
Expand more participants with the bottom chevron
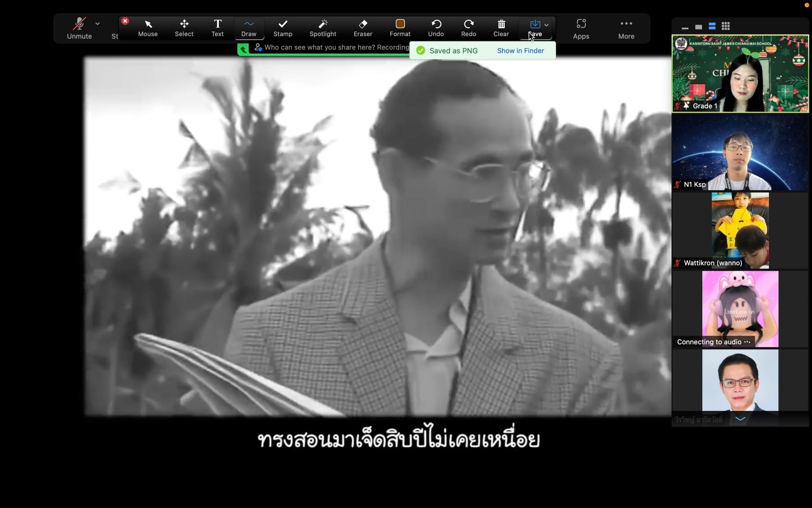(740, 419)
